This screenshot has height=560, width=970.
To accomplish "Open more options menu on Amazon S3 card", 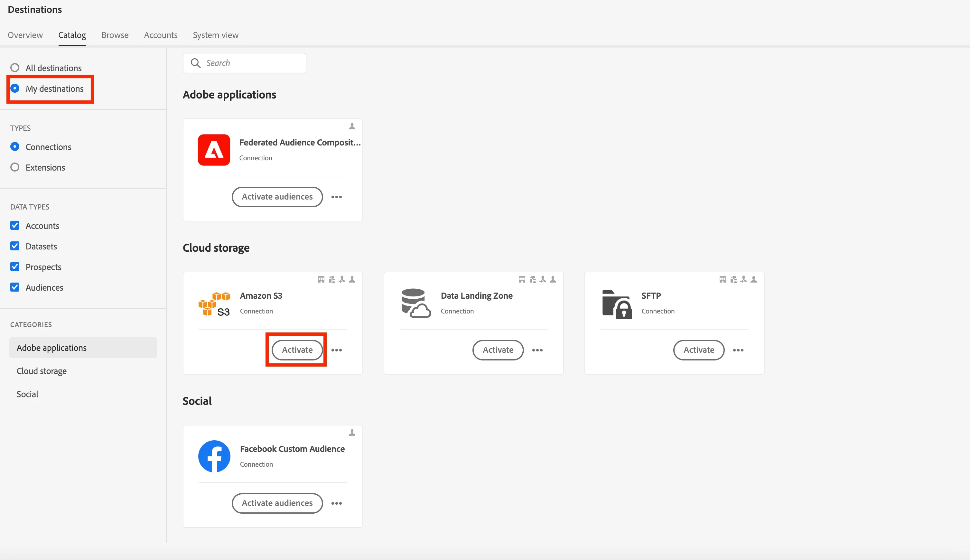I will [x=337, y=350].
